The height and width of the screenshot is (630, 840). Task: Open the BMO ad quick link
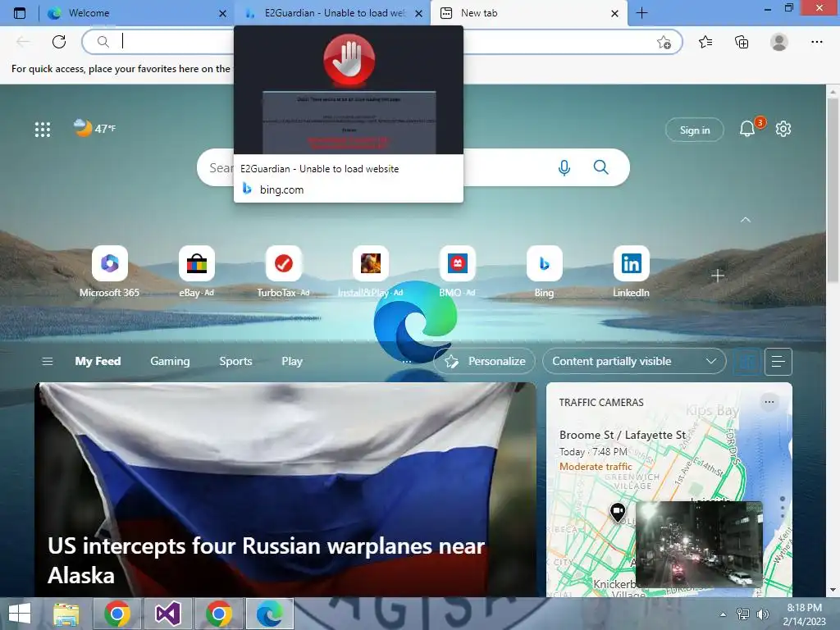tap(457, 271)
